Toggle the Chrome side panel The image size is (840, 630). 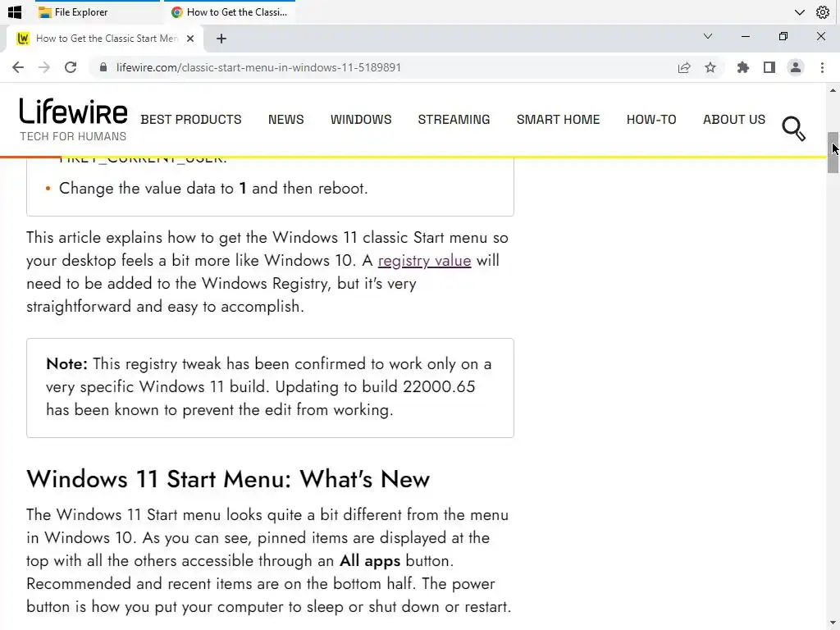[769, 67]
